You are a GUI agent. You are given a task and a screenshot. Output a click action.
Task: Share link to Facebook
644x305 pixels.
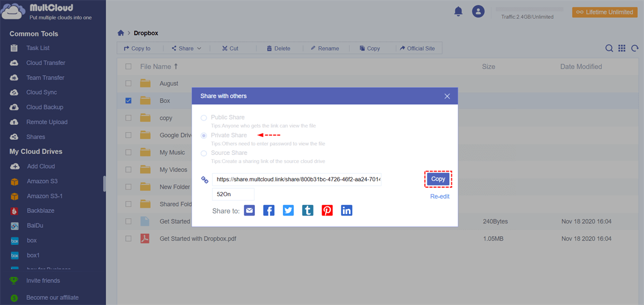pos(269,211)
